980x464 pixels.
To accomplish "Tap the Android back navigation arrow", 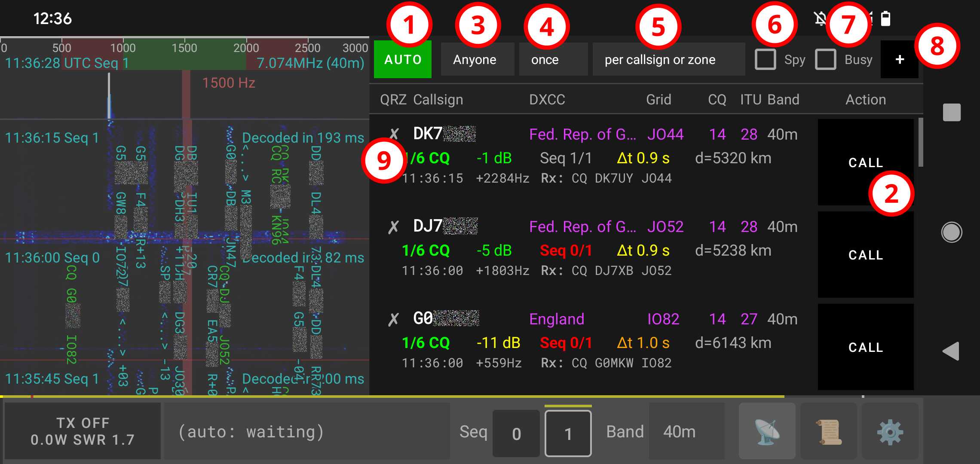I will tap(951, 350).
